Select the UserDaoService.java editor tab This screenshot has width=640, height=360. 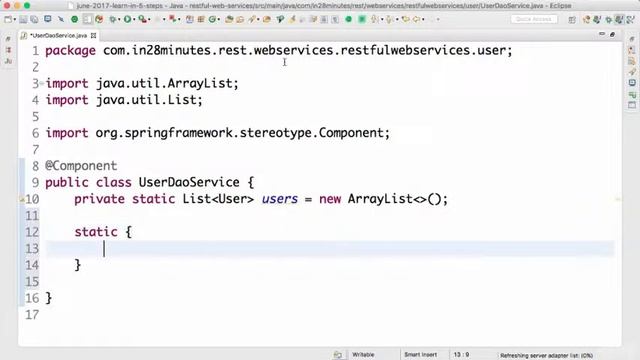pyautogui.click(x=60, y=36)
